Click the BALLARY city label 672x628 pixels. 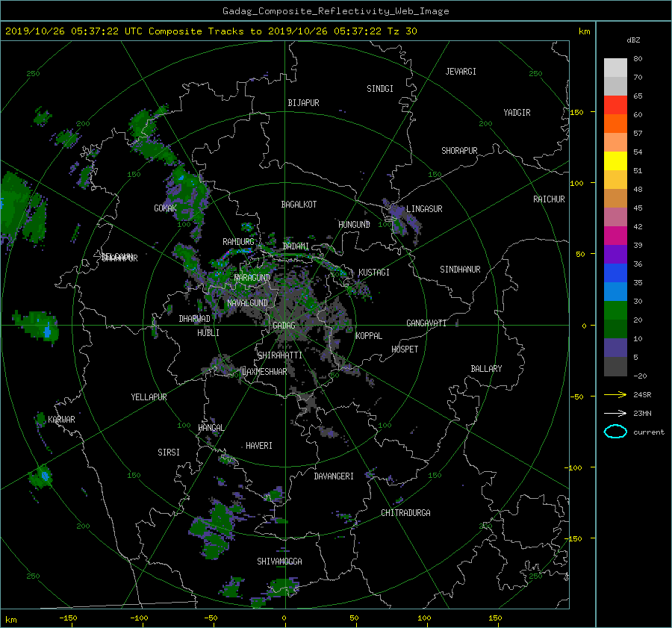pos(486,369)
